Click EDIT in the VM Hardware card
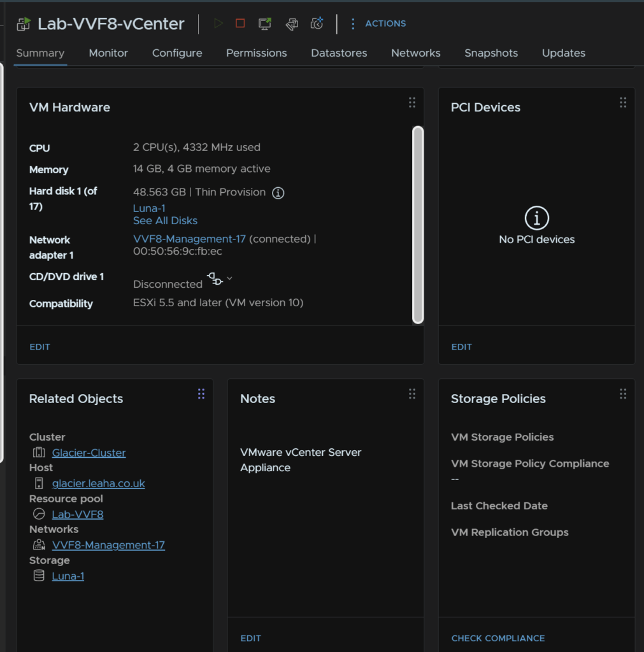This screenshot has height=652, width=644. point(40,347)
